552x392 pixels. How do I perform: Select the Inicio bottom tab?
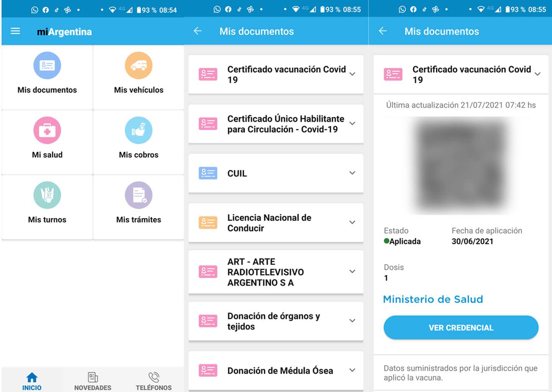click(32, 381)
